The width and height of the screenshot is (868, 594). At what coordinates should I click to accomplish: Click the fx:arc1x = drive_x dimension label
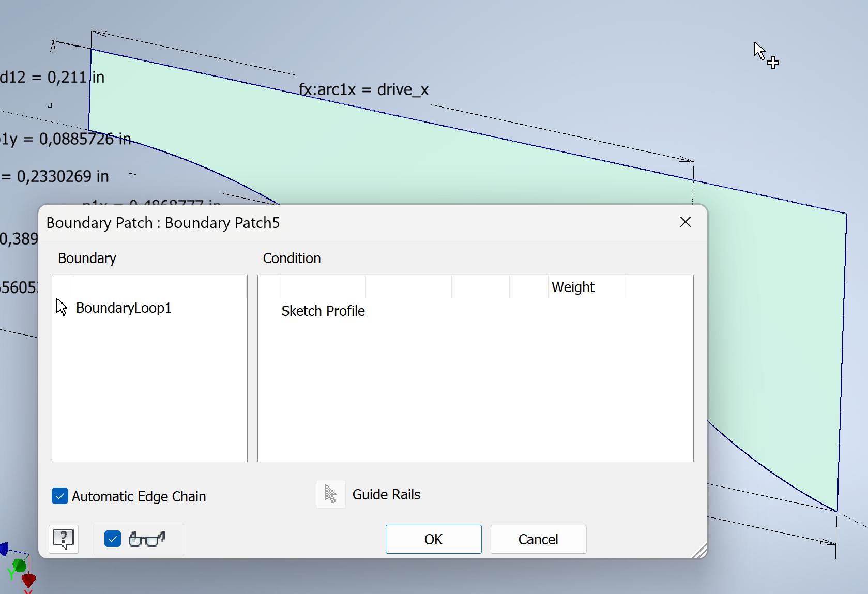pyautogui.click(x=363, y=89)
